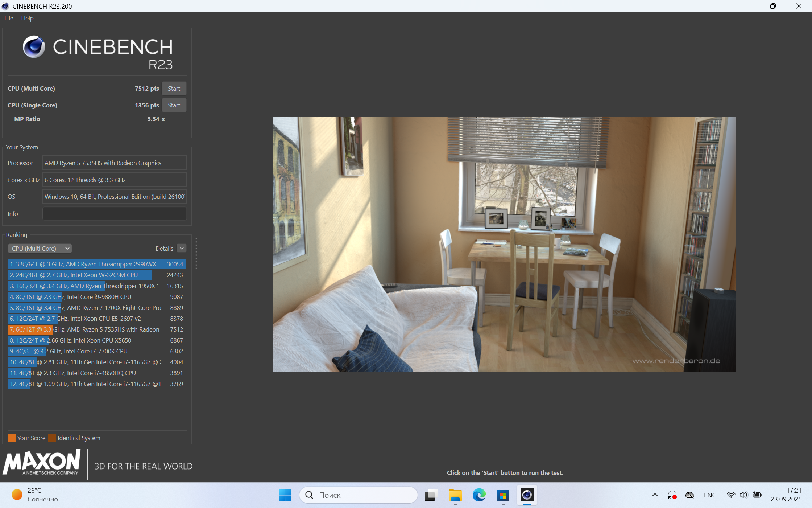Open File Explorer from taskbar

455,495
